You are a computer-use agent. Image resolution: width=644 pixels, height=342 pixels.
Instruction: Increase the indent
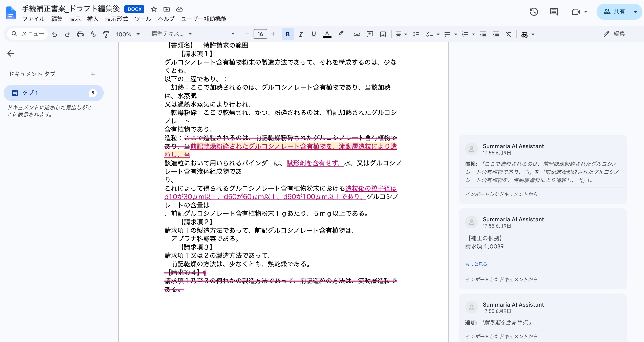[496, 34]
